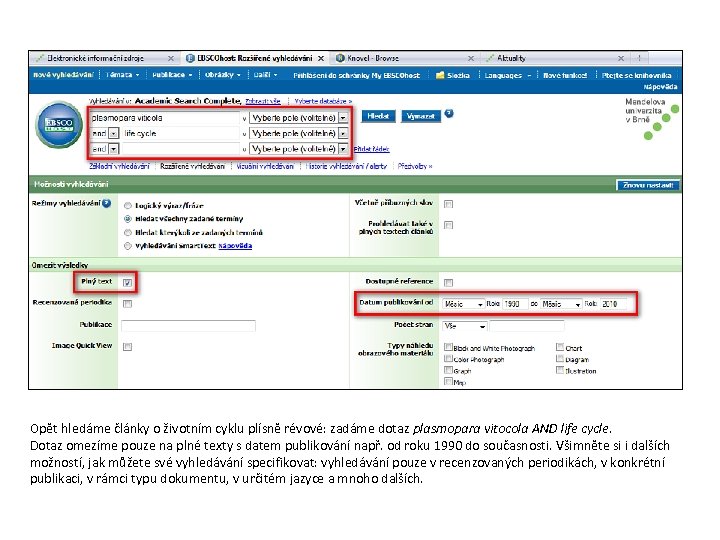
Task: Check Black and White Photograph image type
Action: [448, 347]
